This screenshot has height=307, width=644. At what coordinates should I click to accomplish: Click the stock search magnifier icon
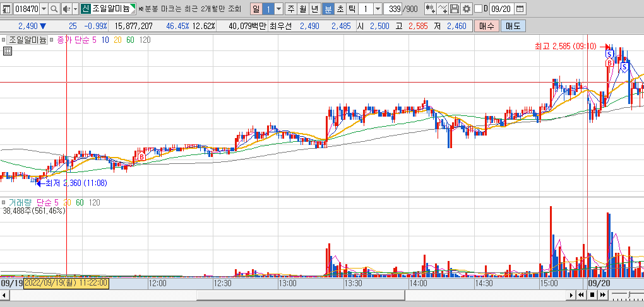pos(54,9)
